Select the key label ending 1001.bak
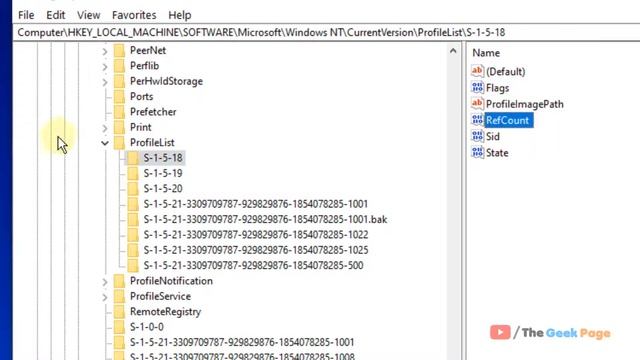Image resolution: width=640 pixels, height=360 pixels. [x=265, y=220]
